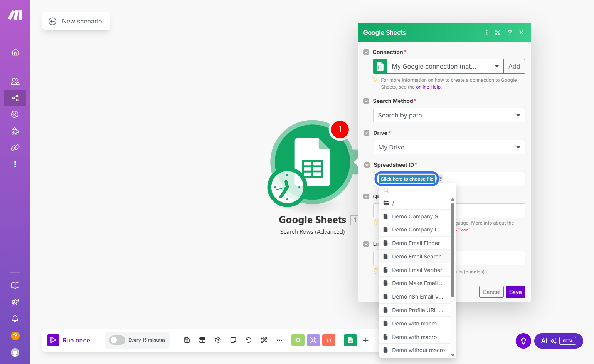This screenshot has width=594, height=364.
Task: Click the Add connection button
Action: tap(514, 66)
